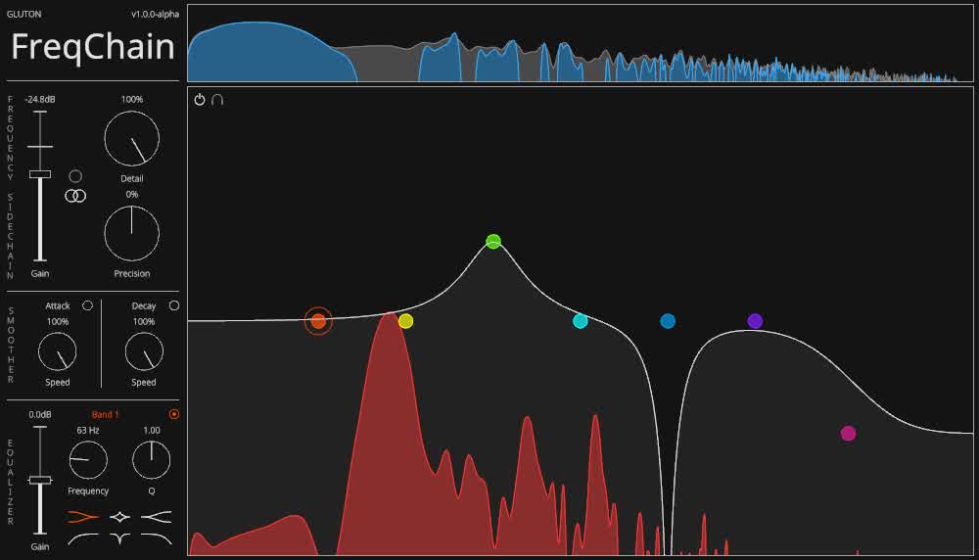
Task: Choose the high-pass filter shape icon
Action: click(82, 538)
